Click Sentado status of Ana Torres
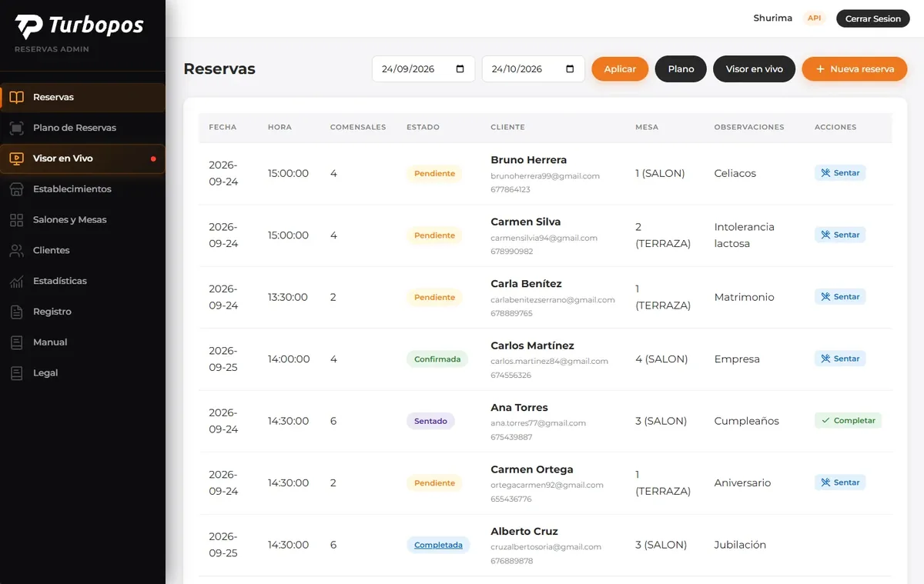Image resolution: width=924 pixels, height=584 pixels. 430,421
